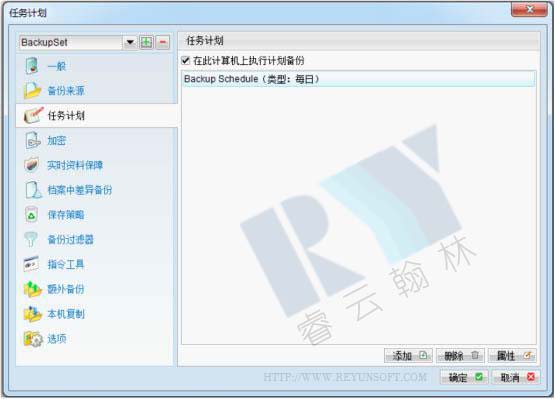
Task: Click the 添加 button
Action: [x=408, y=355]
